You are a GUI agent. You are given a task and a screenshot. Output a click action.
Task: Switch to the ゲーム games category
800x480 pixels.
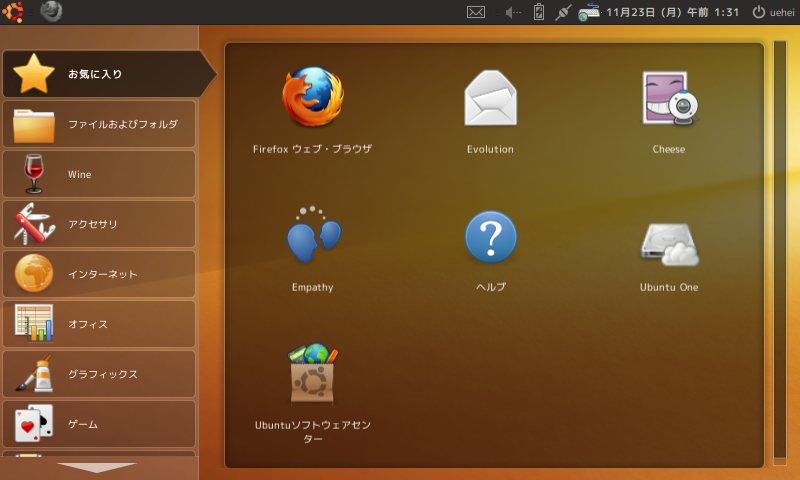coord(99,424)
